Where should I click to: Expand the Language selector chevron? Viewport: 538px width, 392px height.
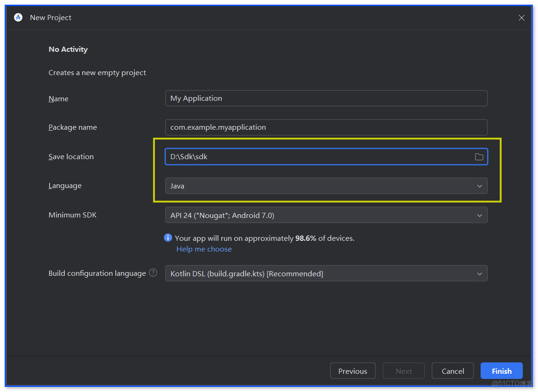coord(480,186)
